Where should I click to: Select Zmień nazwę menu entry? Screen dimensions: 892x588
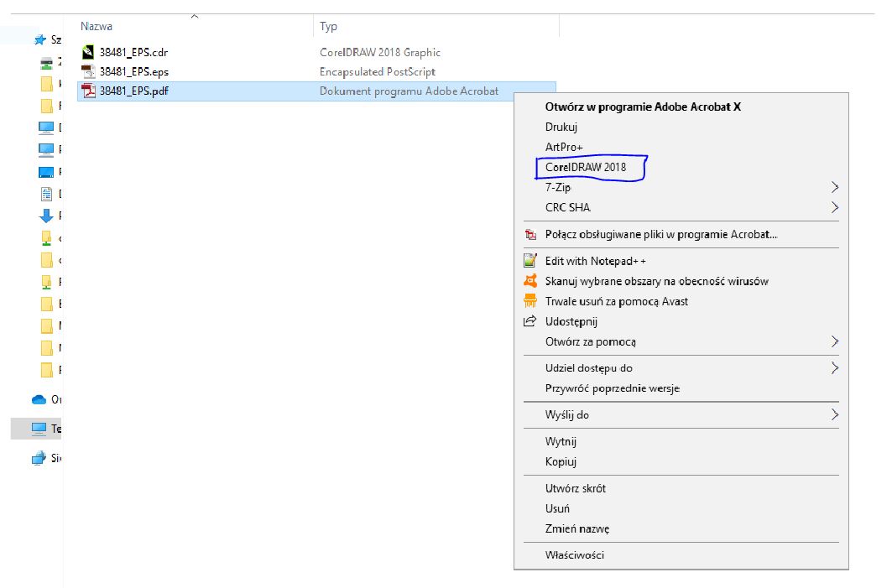coord(577,528)
